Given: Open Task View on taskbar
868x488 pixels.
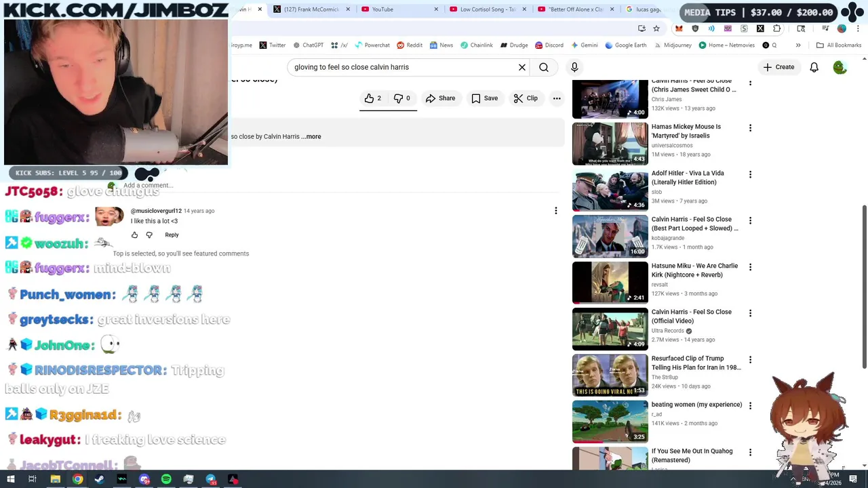Looking at the screenshot, I should 32,479.
